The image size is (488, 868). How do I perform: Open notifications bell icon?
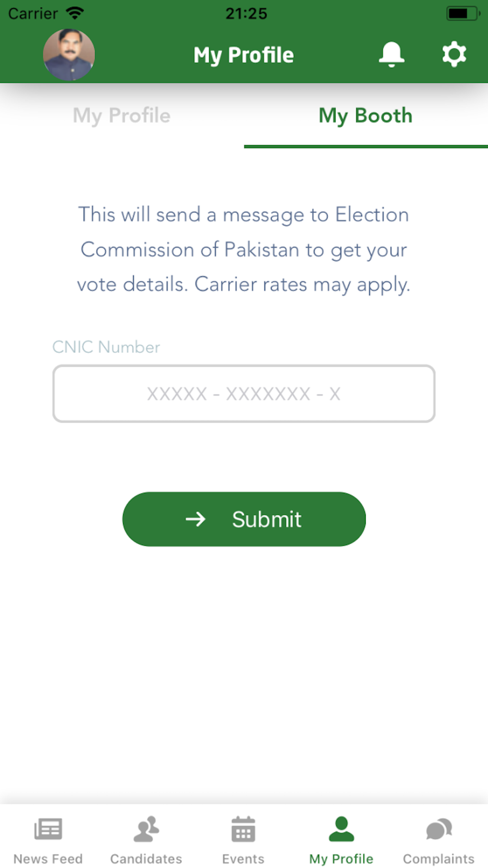(391, 54)
